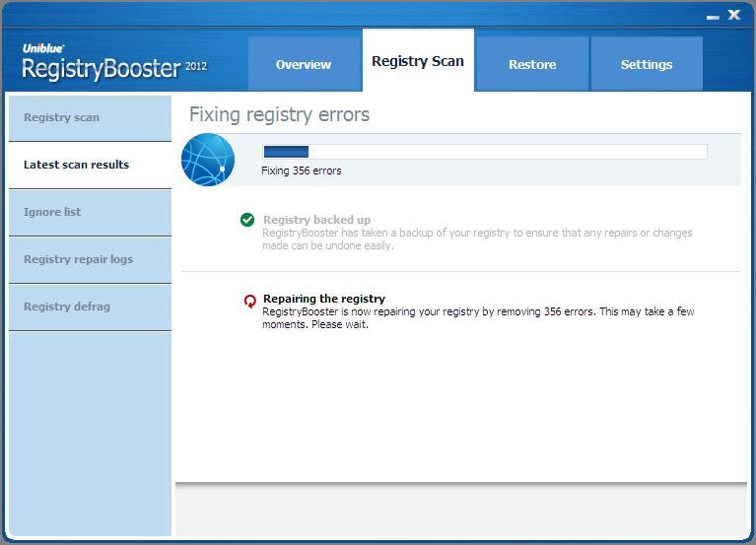This screenshot has height=545, width=756.
Task: Select Latest scan results in sidebar
Action: point(90,165)
